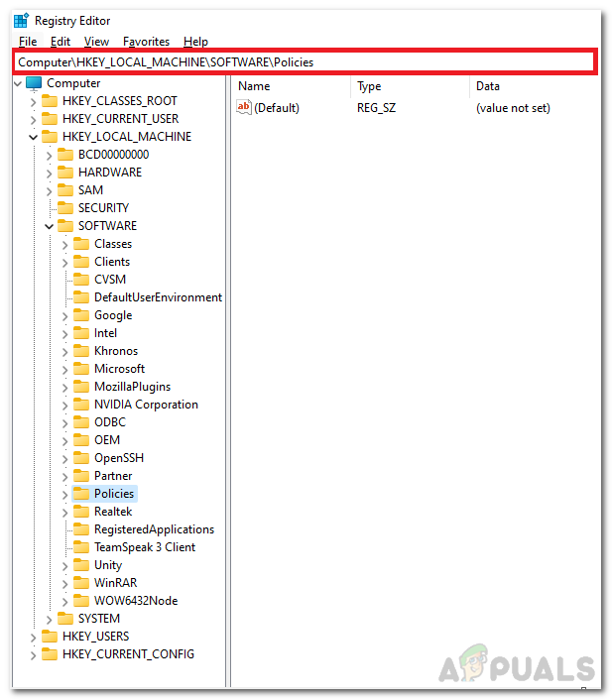Click the Registry Editor title bar icon
Viewport: 612px width, 700px height.
point(21,21)
